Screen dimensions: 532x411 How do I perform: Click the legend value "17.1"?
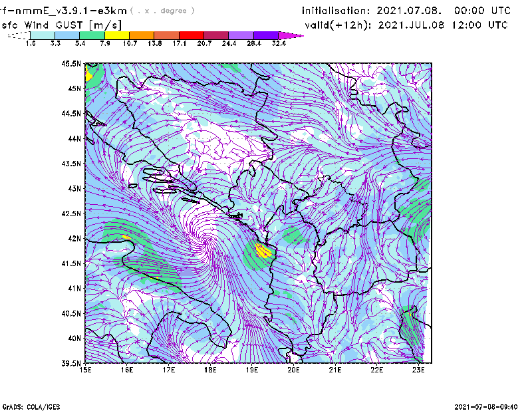click(x=179, y=43)
